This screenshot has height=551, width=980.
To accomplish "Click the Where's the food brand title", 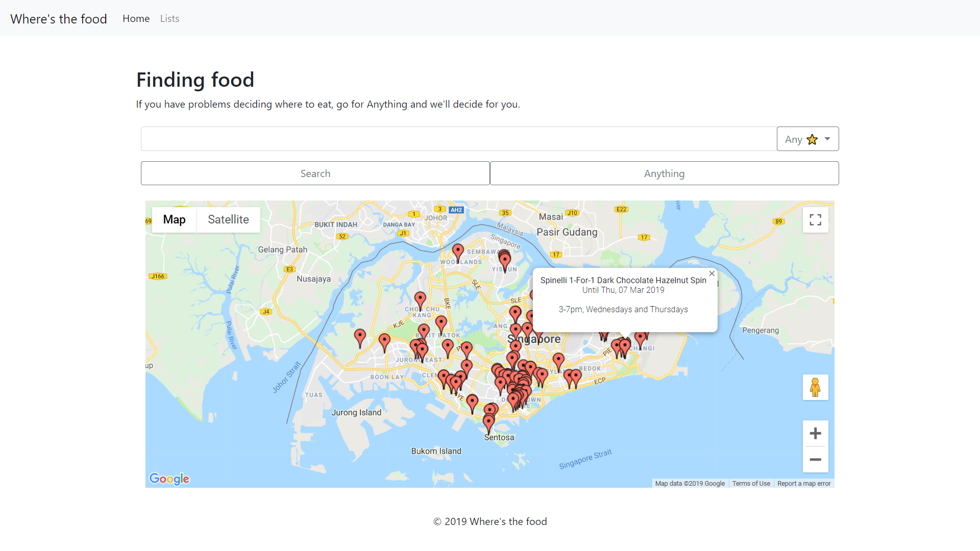I will point(59,19).
